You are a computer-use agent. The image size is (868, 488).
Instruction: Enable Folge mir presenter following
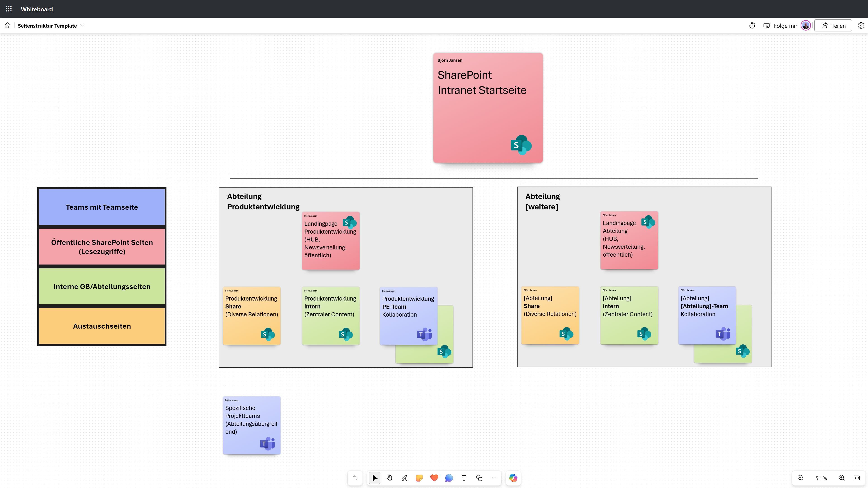[x=785, y=25]
